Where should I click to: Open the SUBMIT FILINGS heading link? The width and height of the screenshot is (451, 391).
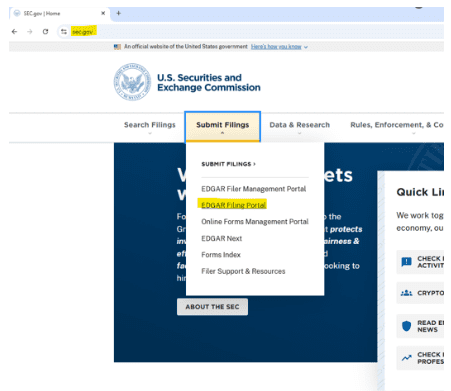228,164
